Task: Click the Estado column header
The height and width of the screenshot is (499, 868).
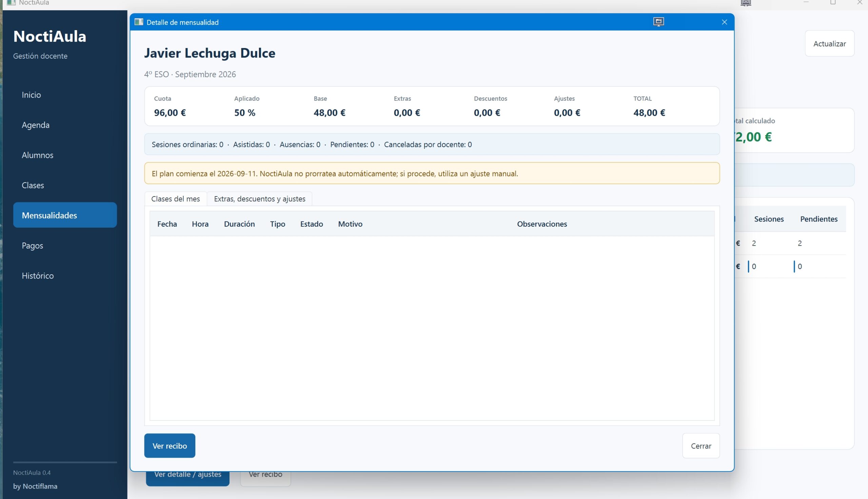Action: [x=311, y=224]
